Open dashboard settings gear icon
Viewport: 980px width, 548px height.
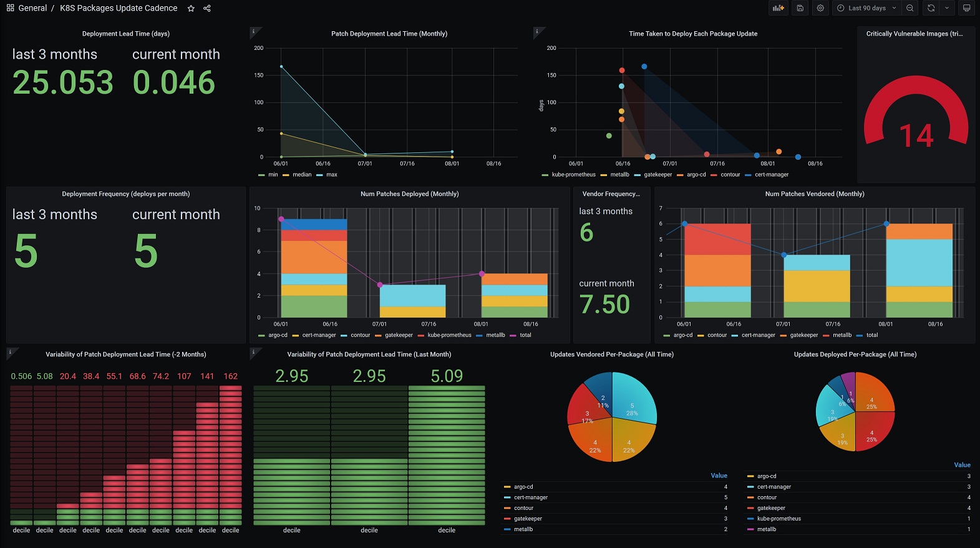click(x=820, y=8)
